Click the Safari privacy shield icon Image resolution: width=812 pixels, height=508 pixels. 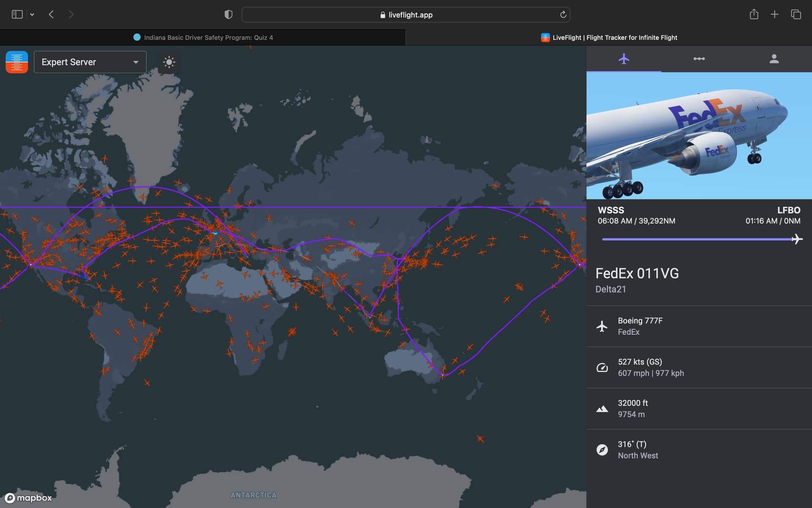coord(228,15)
